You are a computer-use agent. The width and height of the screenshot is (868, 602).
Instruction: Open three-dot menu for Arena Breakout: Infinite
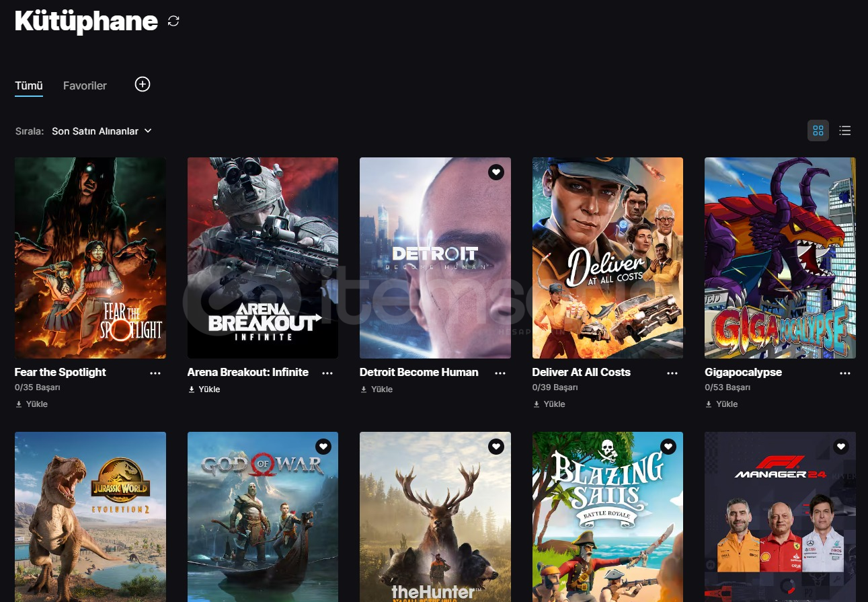(x=327, y=373)
